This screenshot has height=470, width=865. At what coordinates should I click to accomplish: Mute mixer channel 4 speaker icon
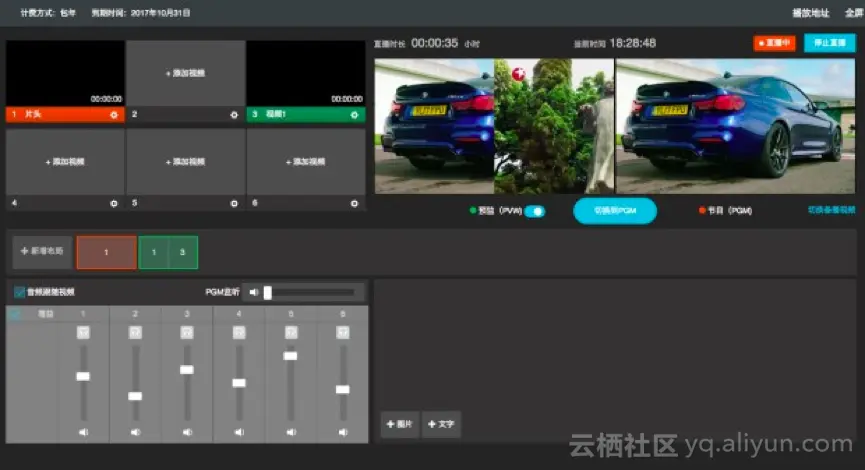pyautogui.click(x=239, y=432)
